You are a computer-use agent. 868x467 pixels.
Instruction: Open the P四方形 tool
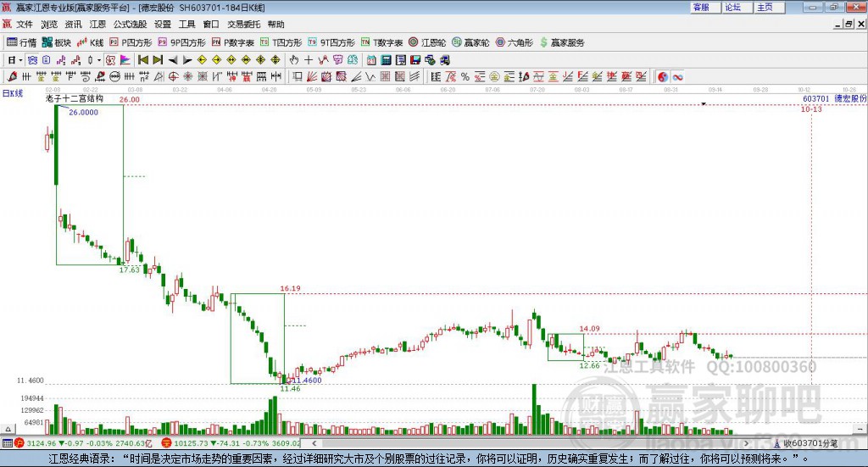131,42
